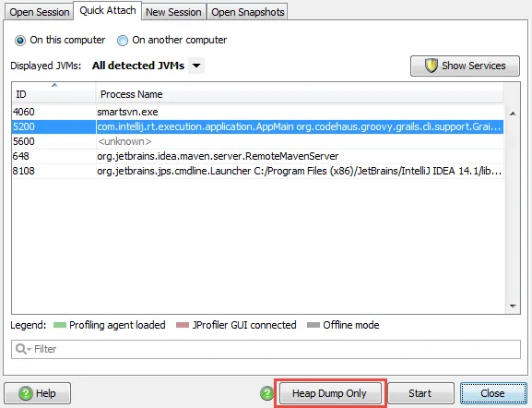The width and height of the screenshot is (532, 408).
Task: Click the Start button
Action: [420, 393]
